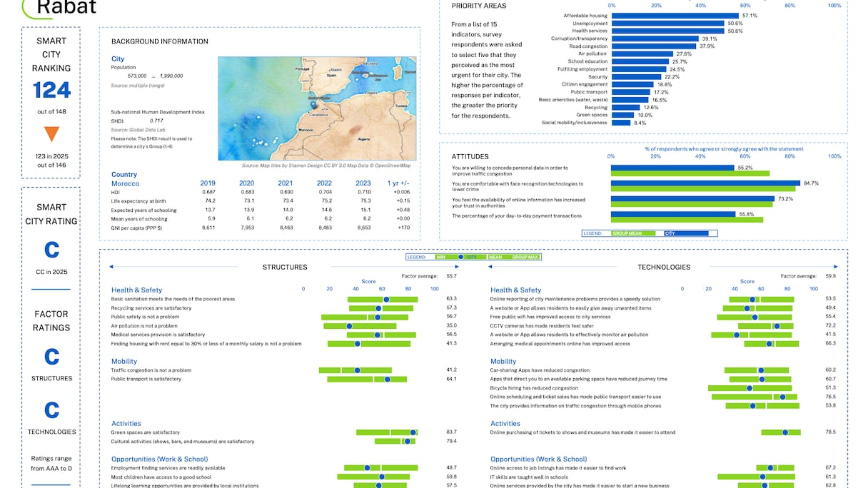Click the Activities heading under Technologies

505,424
